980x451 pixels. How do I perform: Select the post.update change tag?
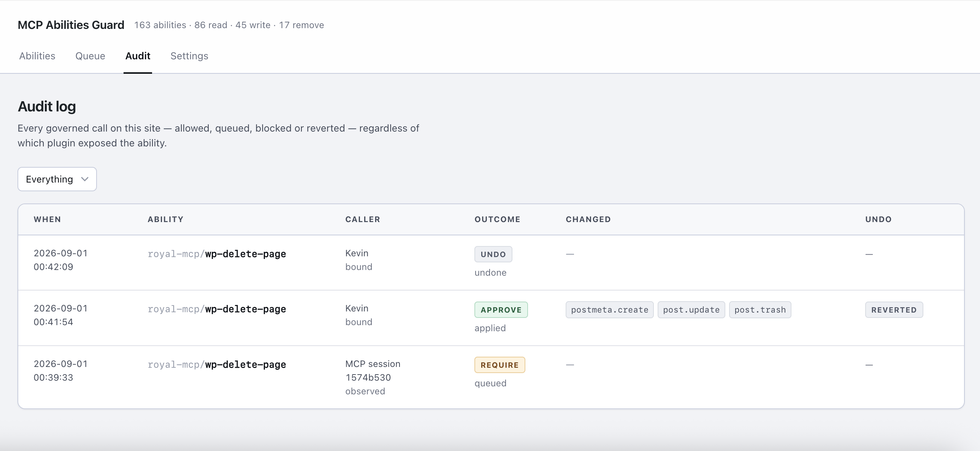[691, 310]
